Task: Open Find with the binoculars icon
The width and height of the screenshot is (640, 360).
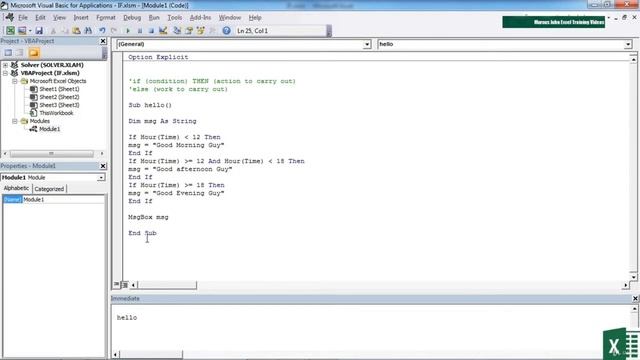Action: click(88, 31)
